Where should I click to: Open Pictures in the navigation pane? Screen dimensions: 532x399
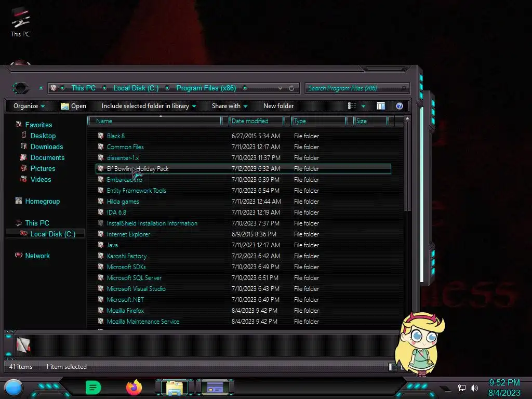click(x=43, y=168)
